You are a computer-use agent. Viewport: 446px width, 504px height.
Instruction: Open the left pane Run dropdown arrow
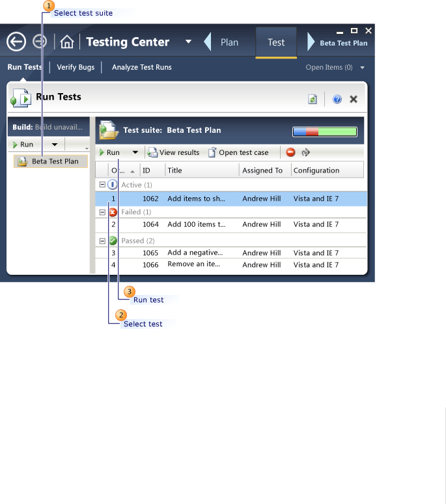pyautogui.click(x=55, y=145)
